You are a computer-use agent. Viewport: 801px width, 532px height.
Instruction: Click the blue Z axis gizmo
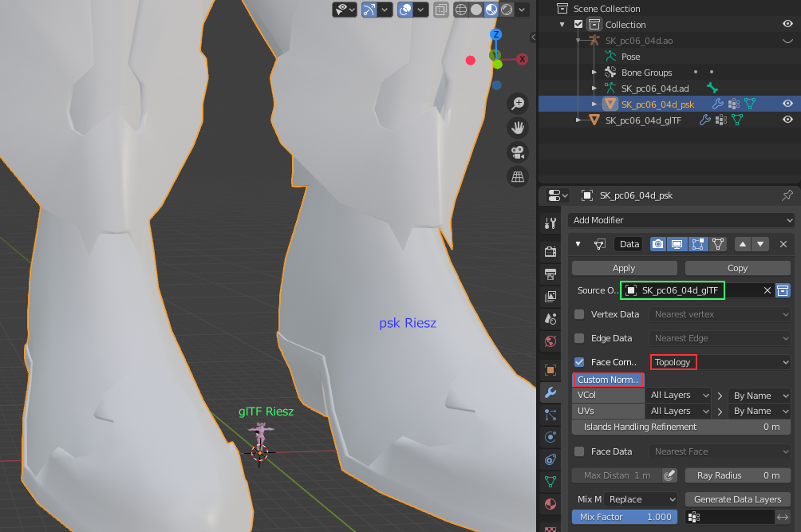tap(495, 34)
